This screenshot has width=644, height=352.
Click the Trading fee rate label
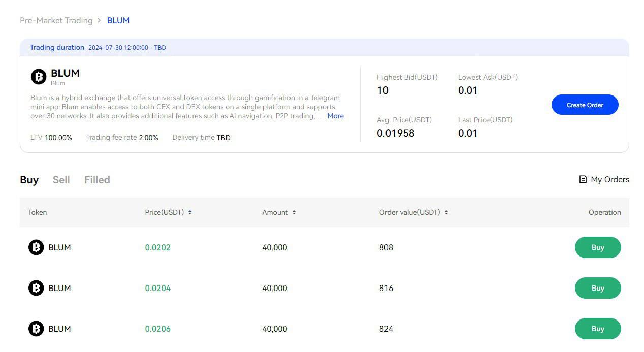(x=111, y=138)
